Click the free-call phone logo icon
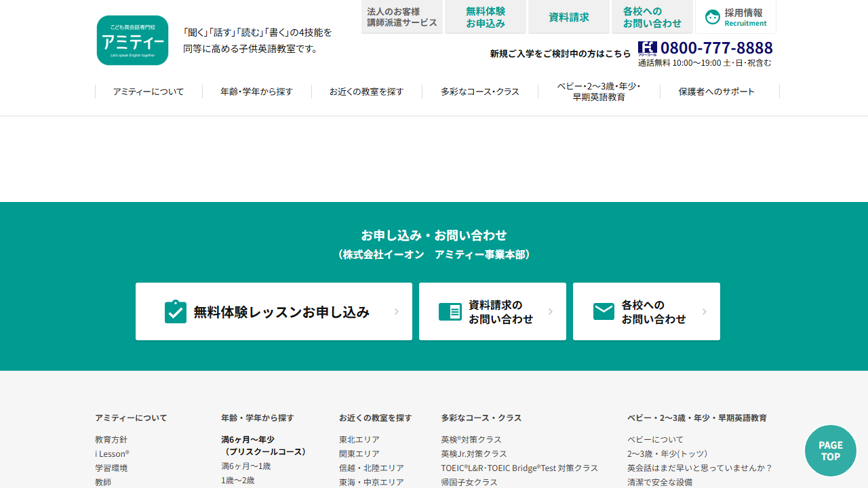868x488 pixels. click(x=648, y=49)
